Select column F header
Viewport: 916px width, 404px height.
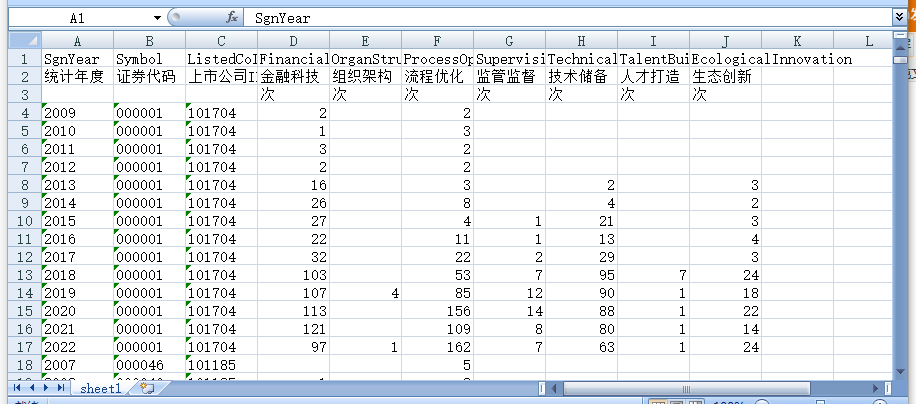coord(438,41)
